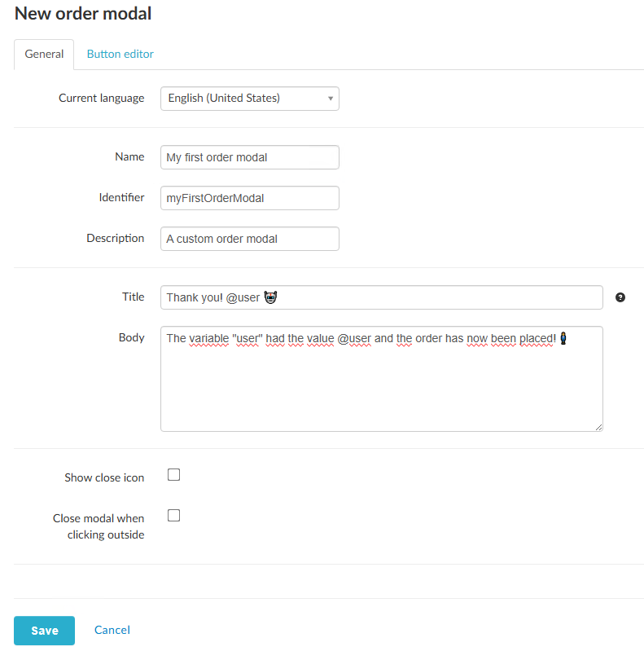Screen dimensions: 644x651
Task: Place cursor in the Title field
Action: tap(381, 297)
